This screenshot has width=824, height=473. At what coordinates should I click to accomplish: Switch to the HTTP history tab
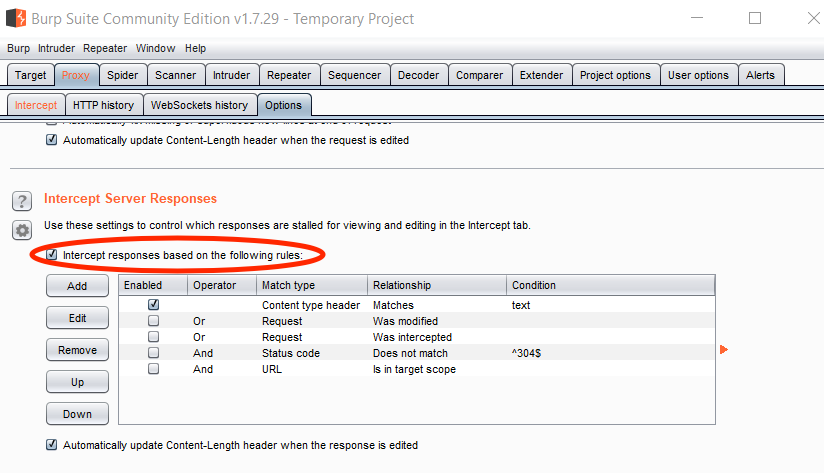[103, 105]
